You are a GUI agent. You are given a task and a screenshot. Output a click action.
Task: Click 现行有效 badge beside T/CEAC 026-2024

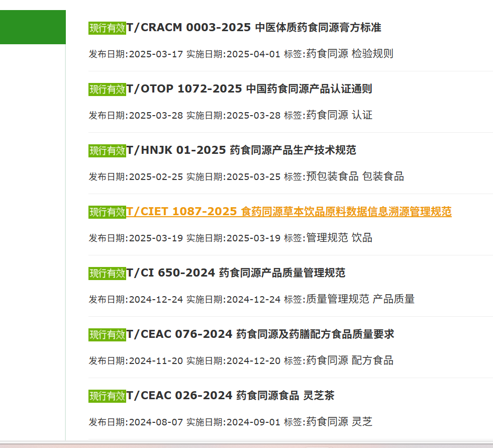(x=107, y=396)
